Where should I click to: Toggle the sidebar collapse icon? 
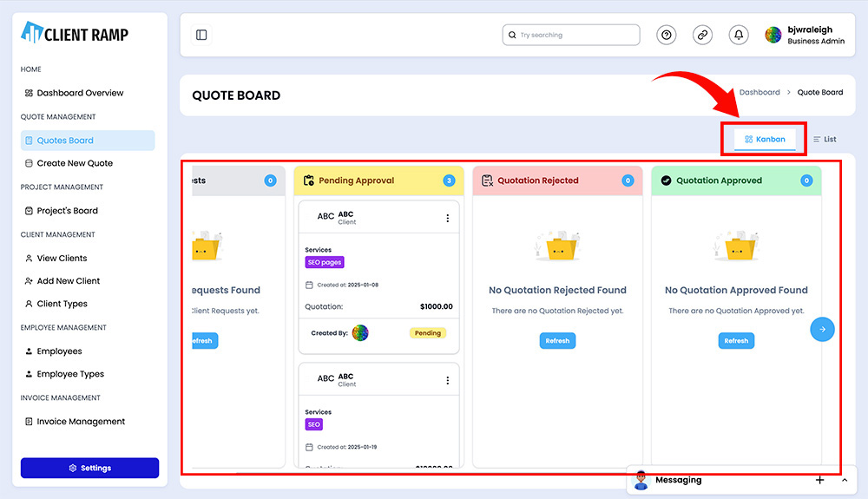point(201,35)
